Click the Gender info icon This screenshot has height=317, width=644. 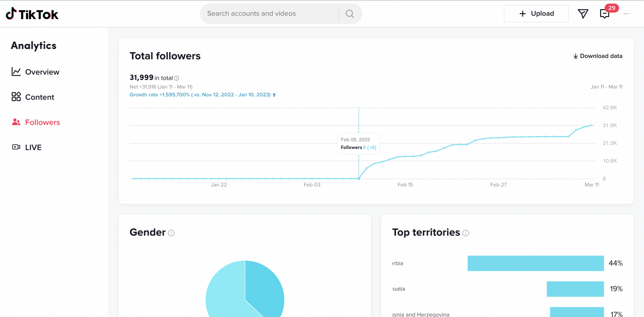click(171, 233)
